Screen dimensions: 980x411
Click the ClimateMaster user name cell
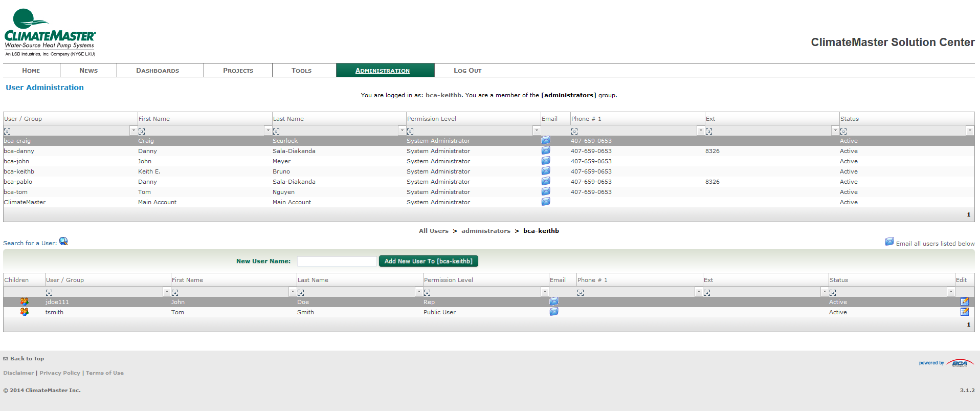25,202
